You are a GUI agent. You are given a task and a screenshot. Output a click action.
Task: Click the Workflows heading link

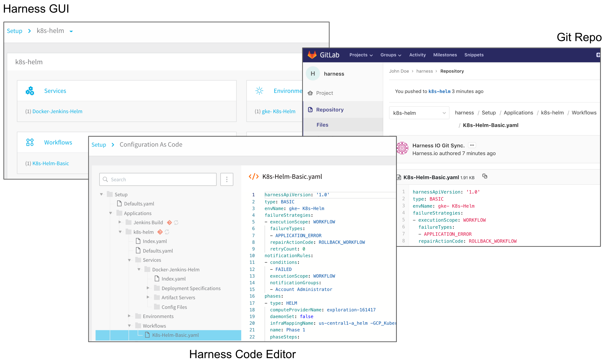point(58,142)
